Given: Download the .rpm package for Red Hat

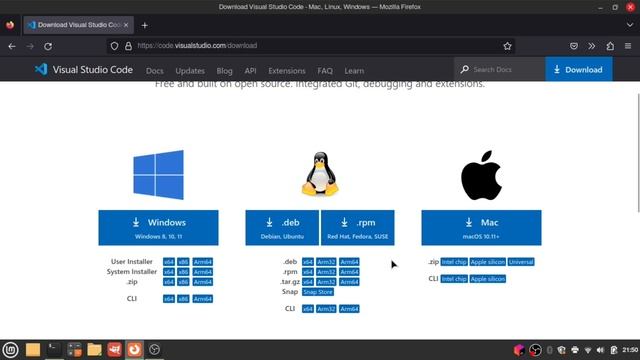Looking at the screenshot, I should click(x=358, y=228).
